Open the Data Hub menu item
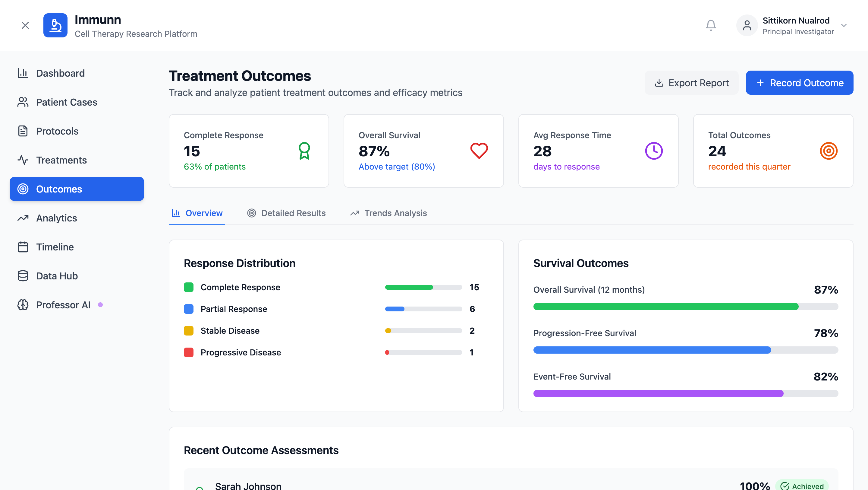Viewport: 868px width, 490px height. 57,276
